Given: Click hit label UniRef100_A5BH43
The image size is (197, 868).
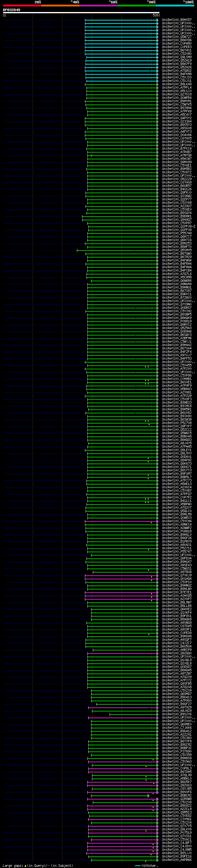Looking at the screenshot, I should pos(176,389).
